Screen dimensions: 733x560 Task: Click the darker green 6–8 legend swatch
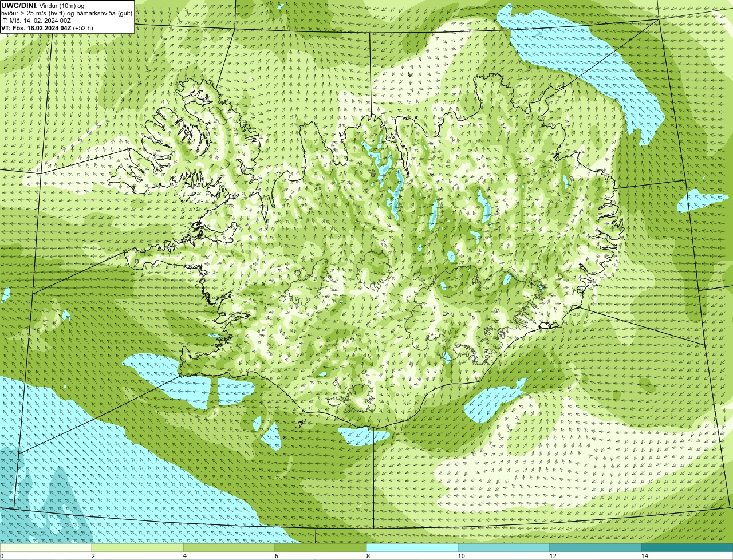[321, 547]
